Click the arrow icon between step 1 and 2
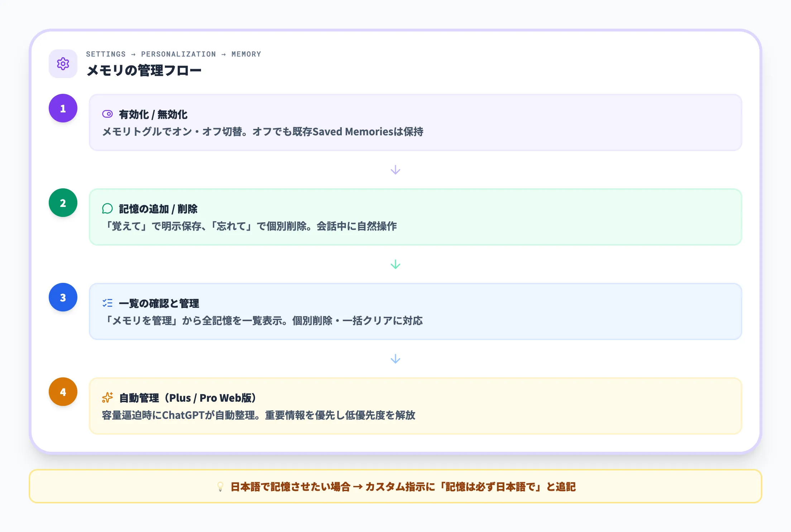791x532 pixels. [x=395, y=170]
